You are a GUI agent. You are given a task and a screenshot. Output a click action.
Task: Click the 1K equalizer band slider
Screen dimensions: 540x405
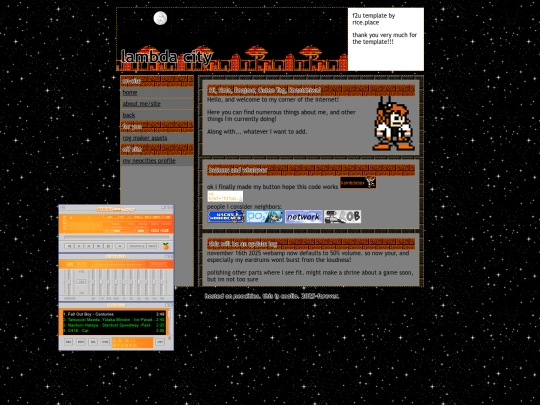(x=124, y=282)
